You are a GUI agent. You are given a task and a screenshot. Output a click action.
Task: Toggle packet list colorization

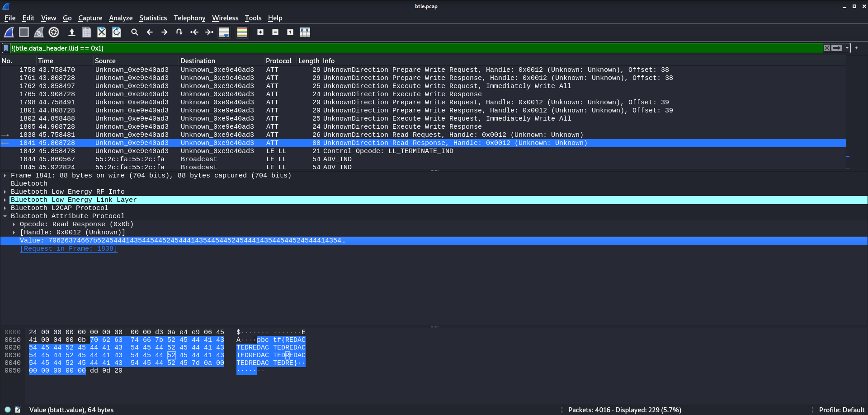242,32
